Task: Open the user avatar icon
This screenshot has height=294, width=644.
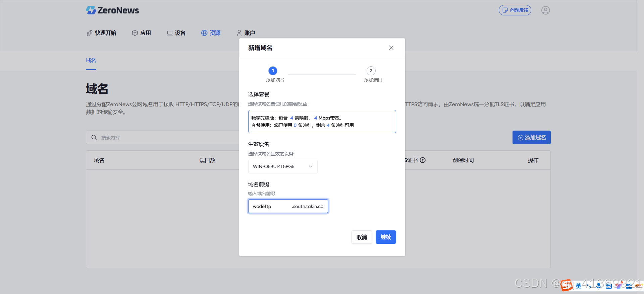Action: (545, 10)
